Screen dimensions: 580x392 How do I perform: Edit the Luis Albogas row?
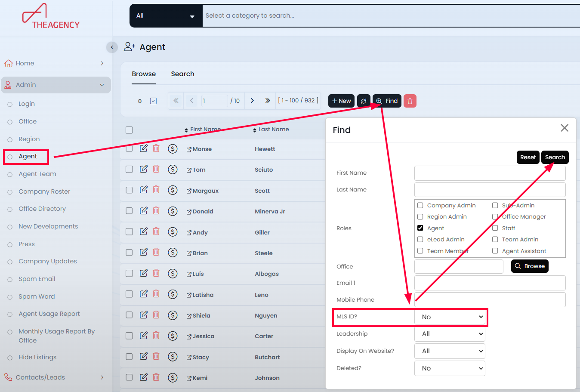(x=144, y=273)
